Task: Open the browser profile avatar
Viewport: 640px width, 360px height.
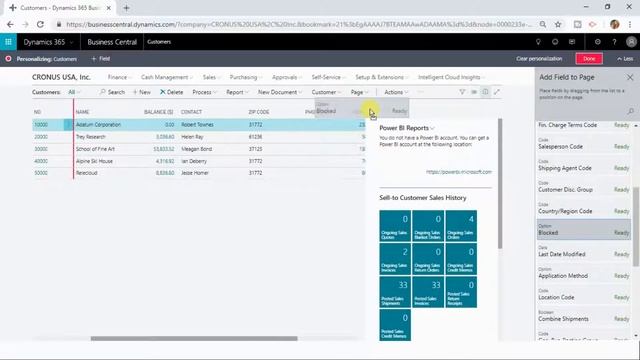Action: (x=614, y=24)
